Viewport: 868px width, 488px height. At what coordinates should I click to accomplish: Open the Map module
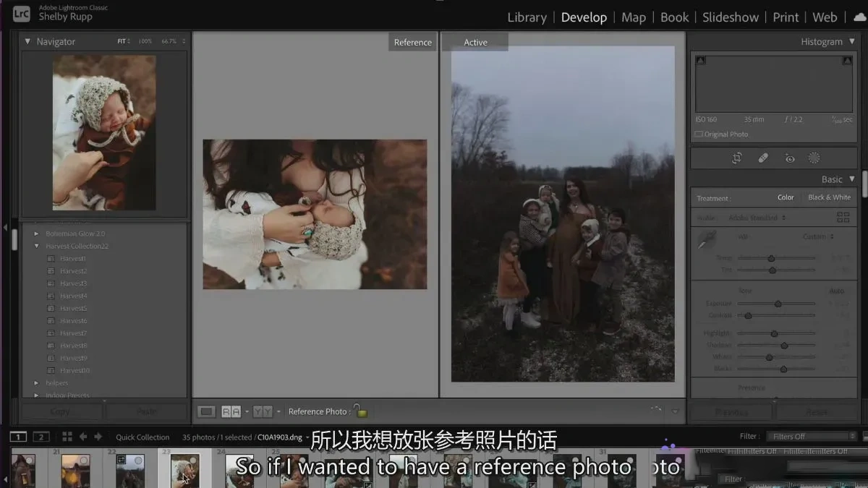634,17
